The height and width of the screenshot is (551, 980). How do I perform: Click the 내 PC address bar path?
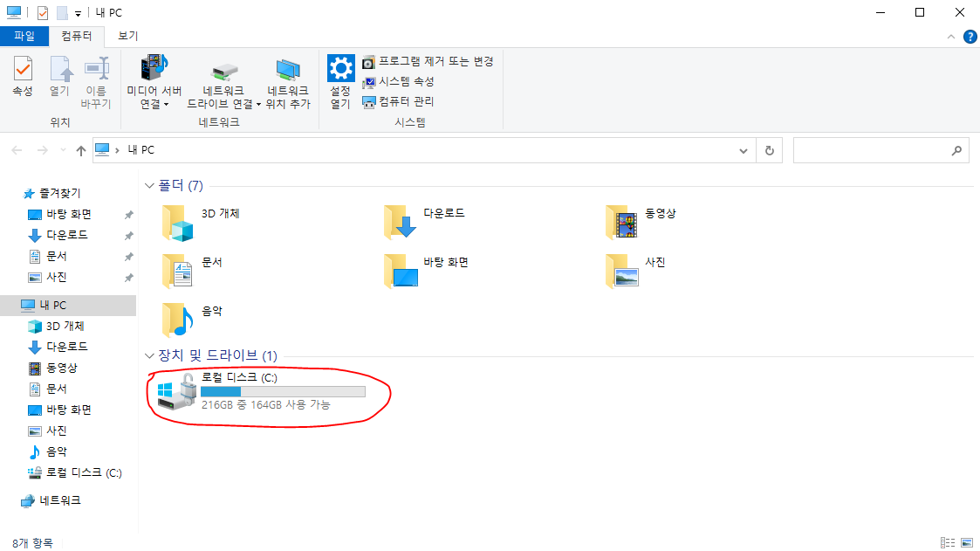click(141, 150)
